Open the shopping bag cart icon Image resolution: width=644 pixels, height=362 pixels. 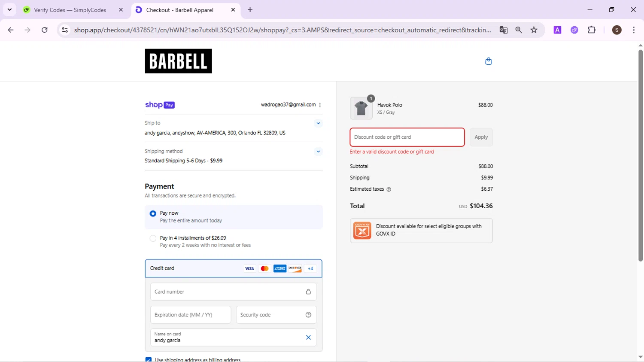tap(488, 61)
